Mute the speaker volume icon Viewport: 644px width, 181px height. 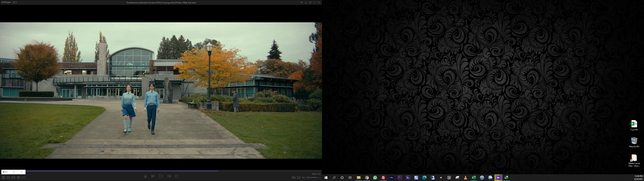pos(308,177)
